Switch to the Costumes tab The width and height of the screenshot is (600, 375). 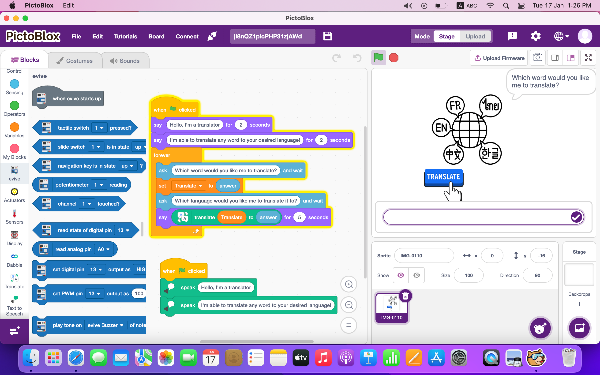(x=75, y=60)
